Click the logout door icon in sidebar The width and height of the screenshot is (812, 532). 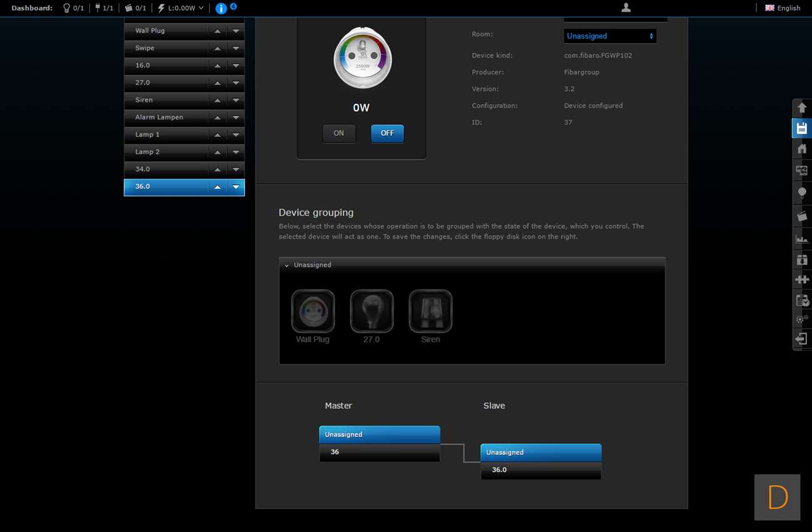(x=802, y=339)
